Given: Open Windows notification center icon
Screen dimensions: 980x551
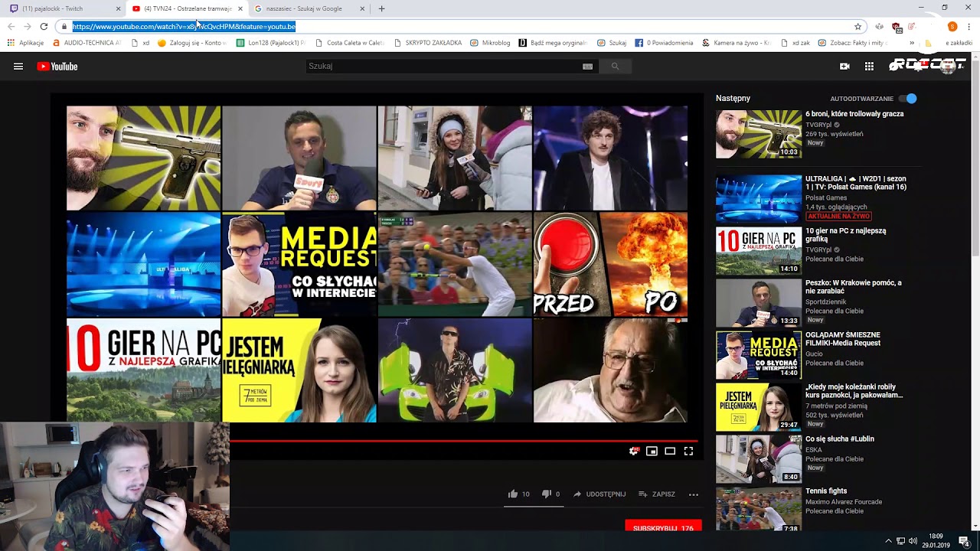Looking at the screenshot, I should click(964, 541).
